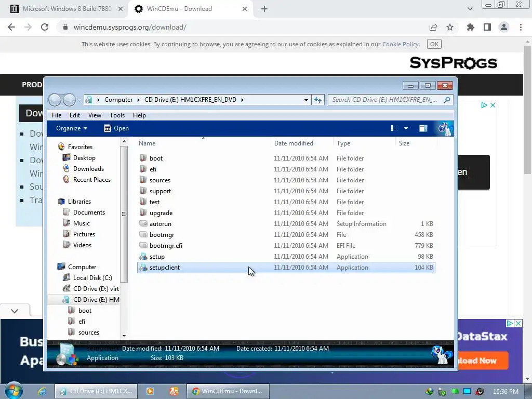Click the Explorer forward navigation button
This screenshot has height=399, width=532.
[x=69, y=100]
